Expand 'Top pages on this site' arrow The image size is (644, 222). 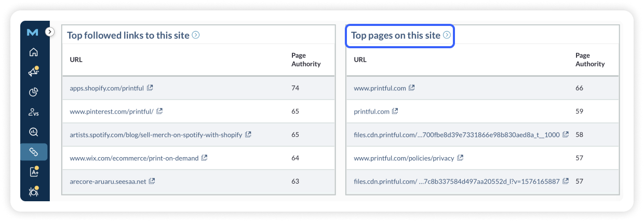coord(446,35)
